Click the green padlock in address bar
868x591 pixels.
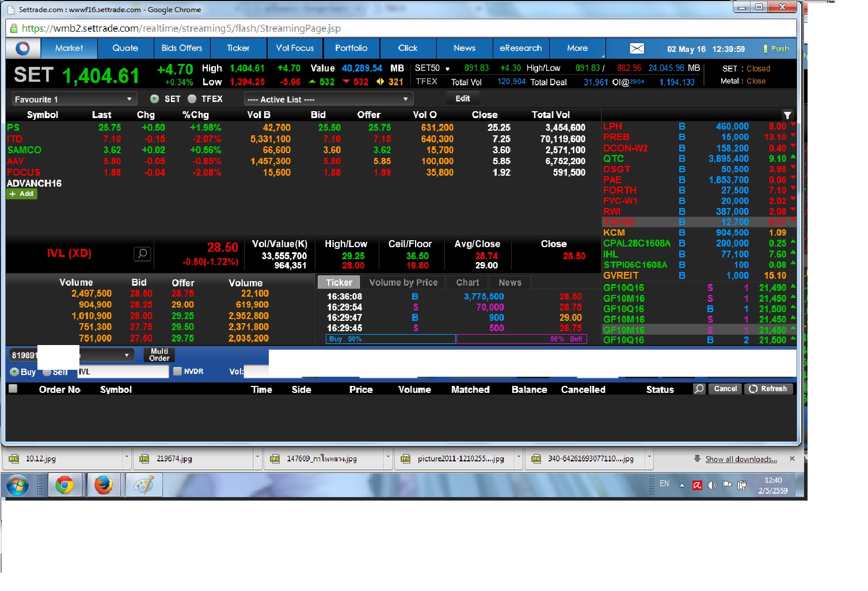pos(14,28)
